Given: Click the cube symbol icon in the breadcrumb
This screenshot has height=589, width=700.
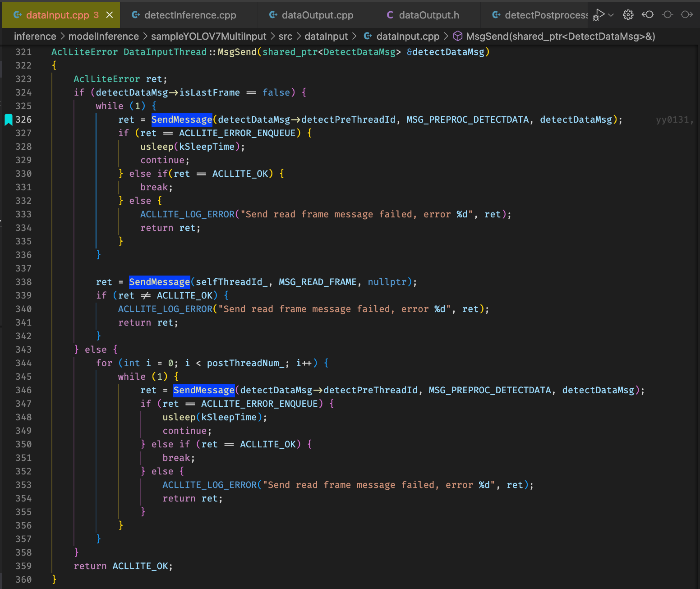Looking at the screenshot, I should click(x=458, y=36).
